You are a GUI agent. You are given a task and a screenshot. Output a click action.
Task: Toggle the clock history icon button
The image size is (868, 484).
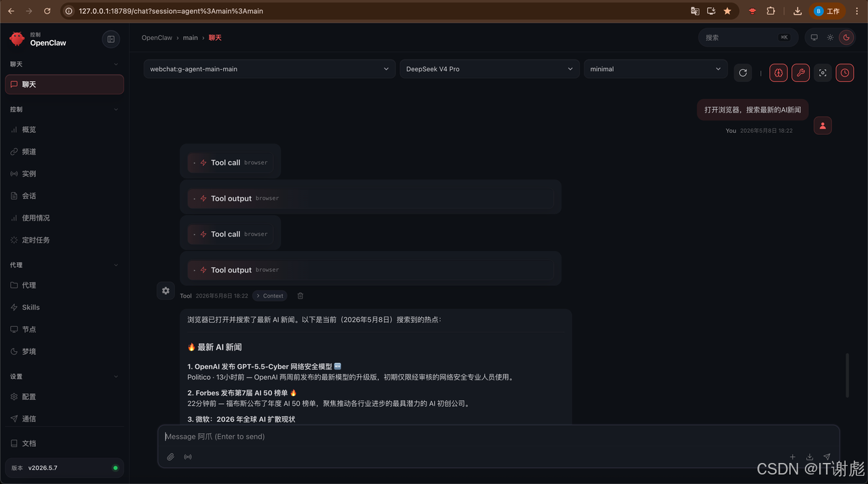[x=845, y=73]
